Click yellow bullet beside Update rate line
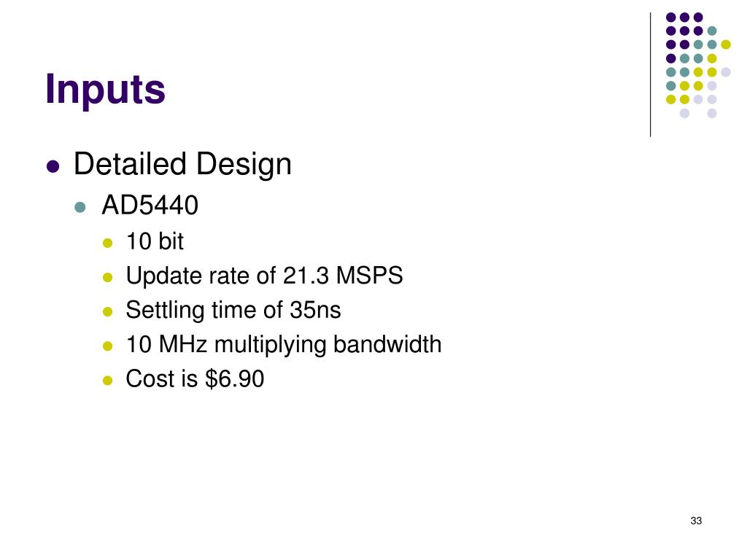Viewport: 747px width, 560px height. [x=108, y=278]
